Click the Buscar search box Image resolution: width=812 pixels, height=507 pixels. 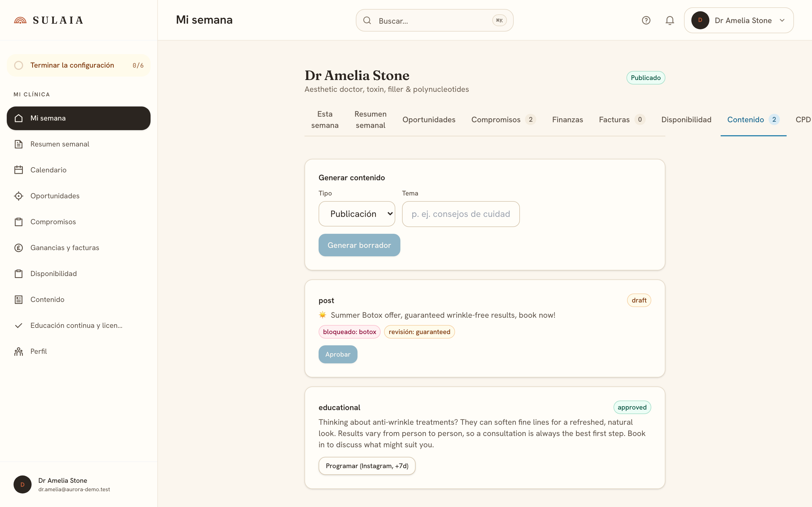point(434,21)
